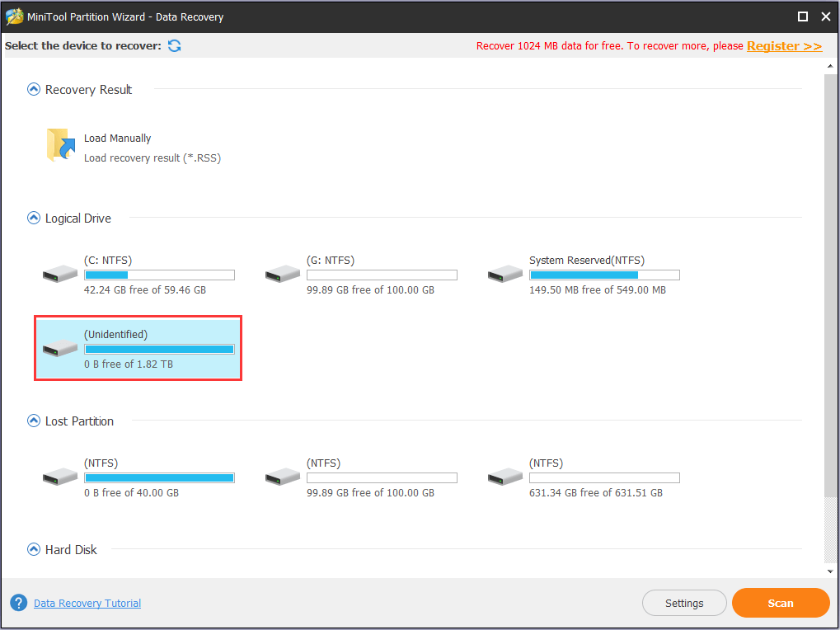Click 'Load recovery result (*.RSS)' text
The height and width of the screenshot is (630, 840).
pyautogui.click(x=153, y=158)
